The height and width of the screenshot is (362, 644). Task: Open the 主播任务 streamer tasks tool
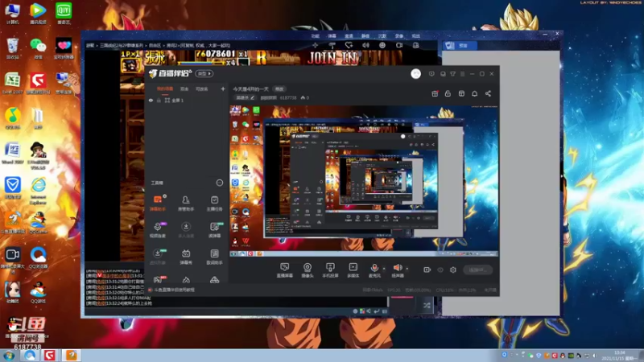pos(214,204)
